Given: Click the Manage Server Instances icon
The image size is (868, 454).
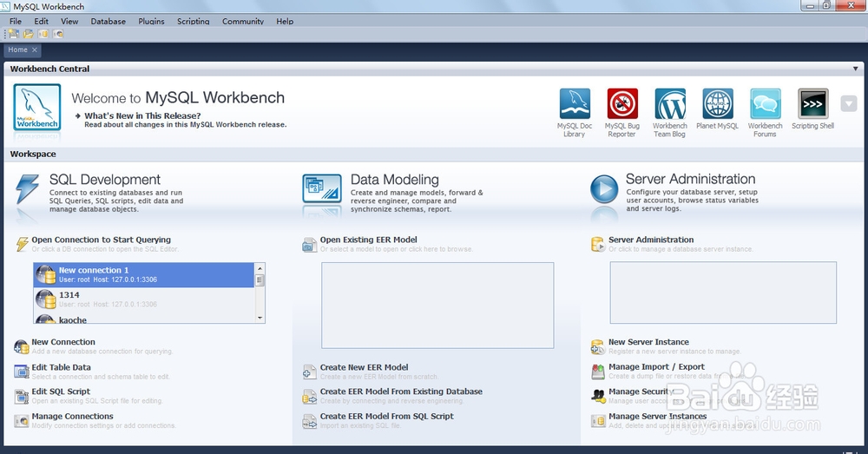Looking at the screenshot, I should pyautogui.click(x=598, y=421).
